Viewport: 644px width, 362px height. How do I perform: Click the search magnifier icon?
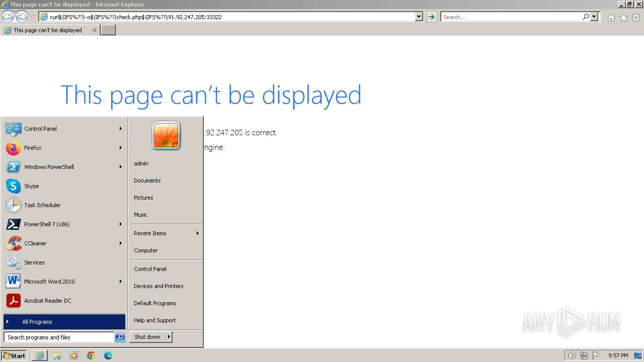click(x=586, y=17)
